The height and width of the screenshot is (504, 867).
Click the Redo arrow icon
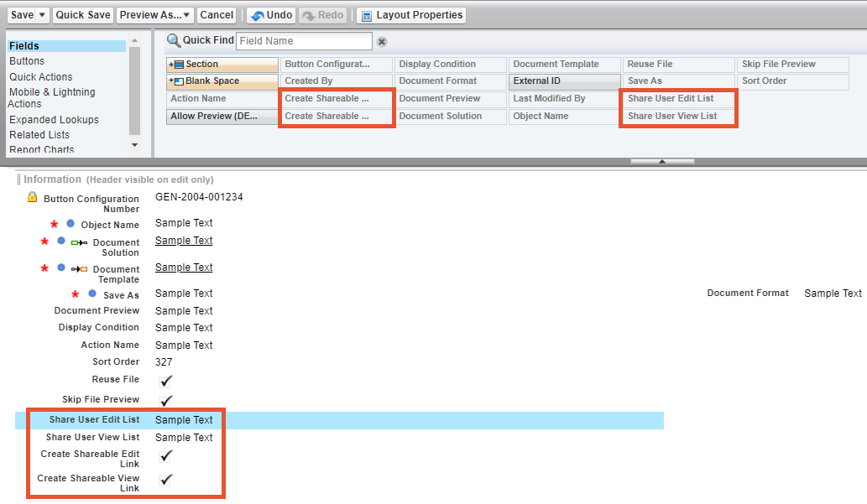click(308, 15)
